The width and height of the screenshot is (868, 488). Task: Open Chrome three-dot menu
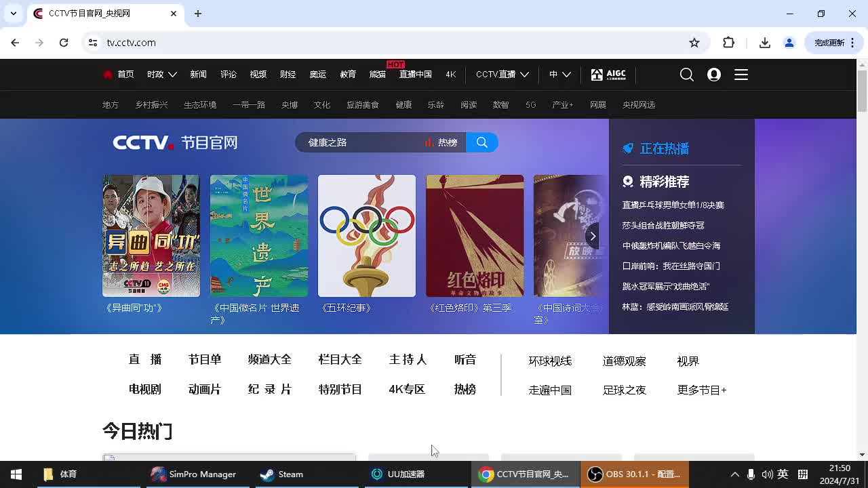pyautogui.click(x=852, y=43)
